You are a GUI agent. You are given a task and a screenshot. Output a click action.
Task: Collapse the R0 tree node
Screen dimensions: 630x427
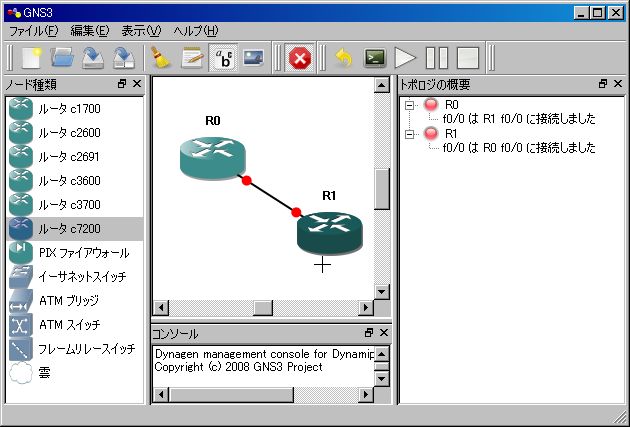pos(409,105)
